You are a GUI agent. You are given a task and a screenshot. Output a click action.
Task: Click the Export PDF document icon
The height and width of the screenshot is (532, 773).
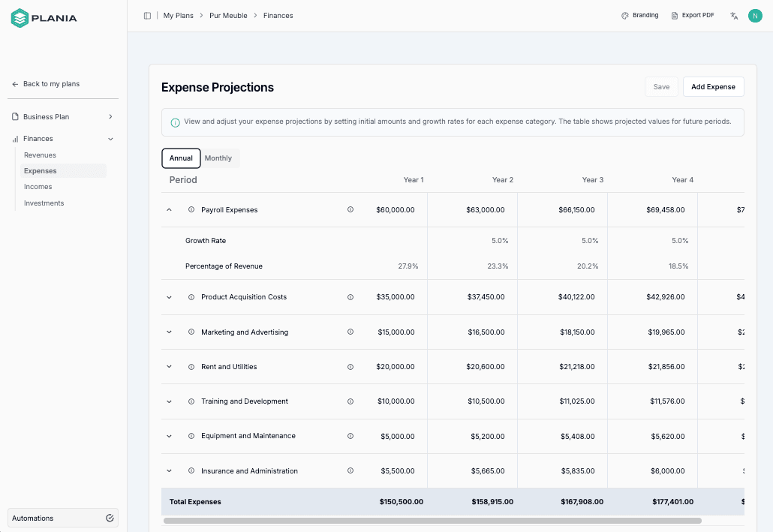[676, 15]
